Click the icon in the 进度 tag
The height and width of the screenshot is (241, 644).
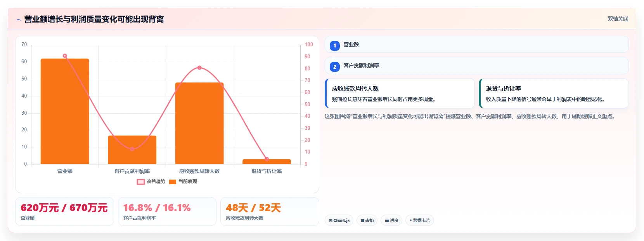[387, 221]
